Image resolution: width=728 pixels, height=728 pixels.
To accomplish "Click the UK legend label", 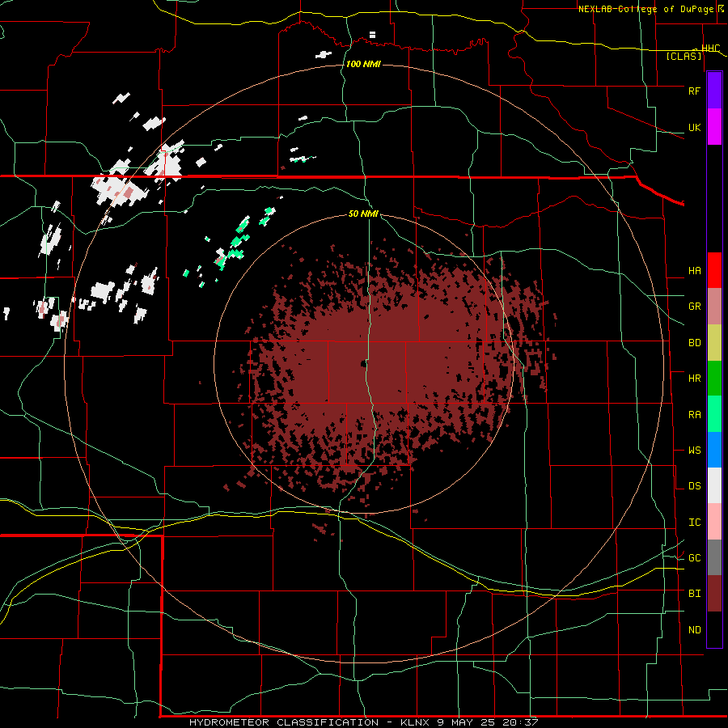I will point(694,127).
